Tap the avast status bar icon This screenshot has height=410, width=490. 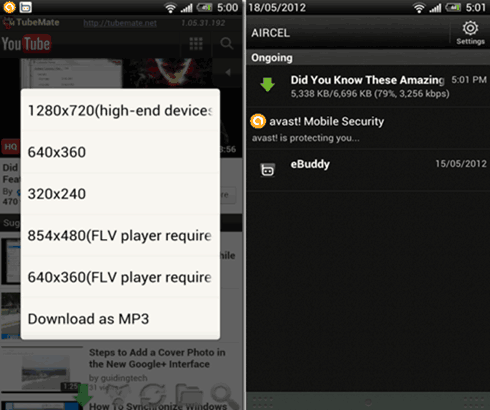click(9, 7)
